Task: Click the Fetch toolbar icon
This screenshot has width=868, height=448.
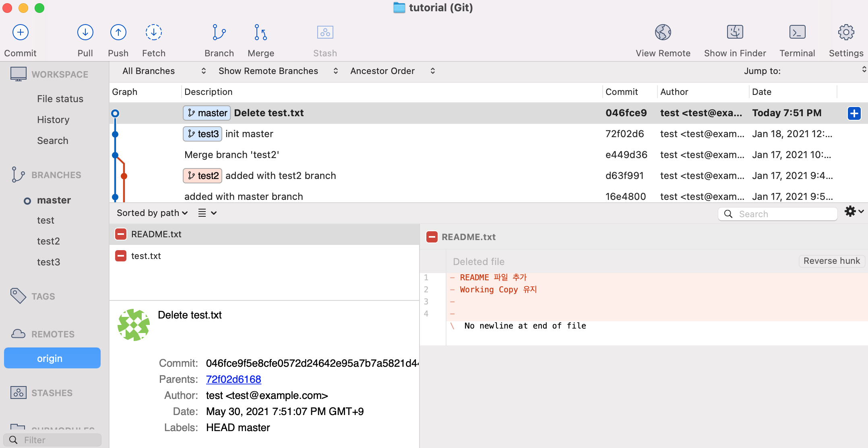Action: [x=153, y=33]
